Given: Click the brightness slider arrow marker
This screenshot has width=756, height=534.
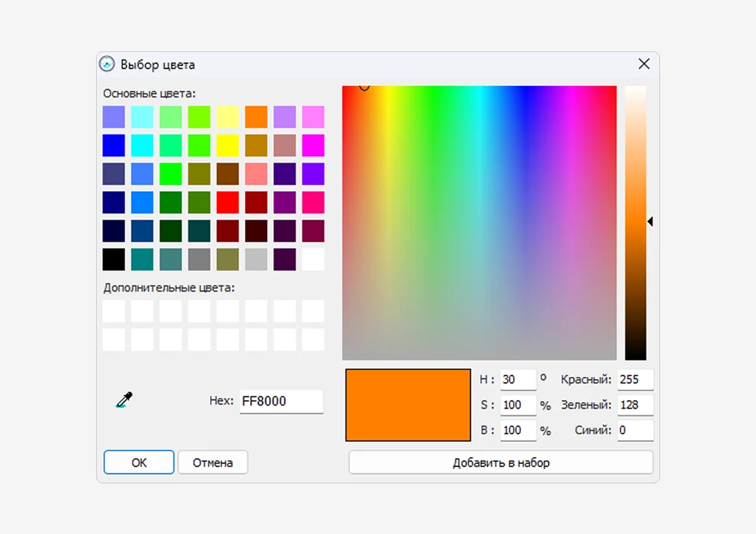Looking at the screenshot, I should [650, 221].
